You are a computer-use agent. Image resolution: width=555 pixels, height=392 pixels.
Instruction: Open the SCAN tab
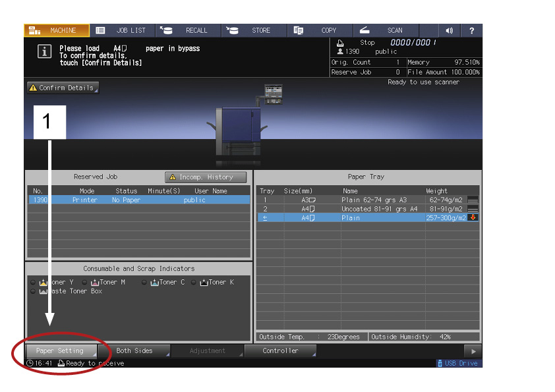[386, 30]
